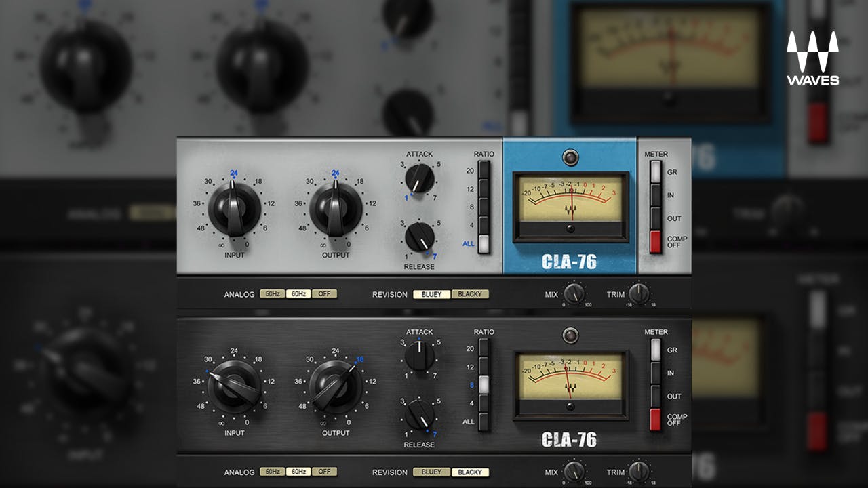The image size is (868, 488).
Task: Select ratio 20 on the silver Bluey unit
Action: coord(484,169)
